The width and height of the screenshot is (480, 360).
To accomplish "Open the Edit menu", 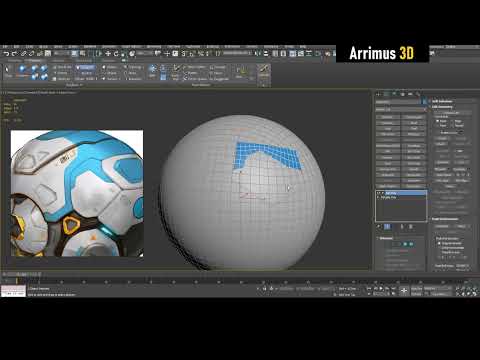I will click(x=16, y=47).
